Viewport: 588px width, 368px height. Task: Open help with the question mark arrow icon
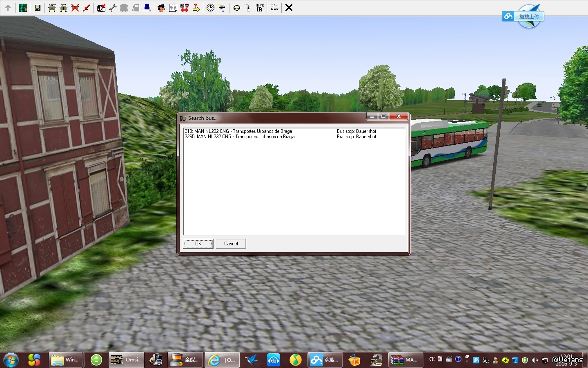click(x=196, y=8)
